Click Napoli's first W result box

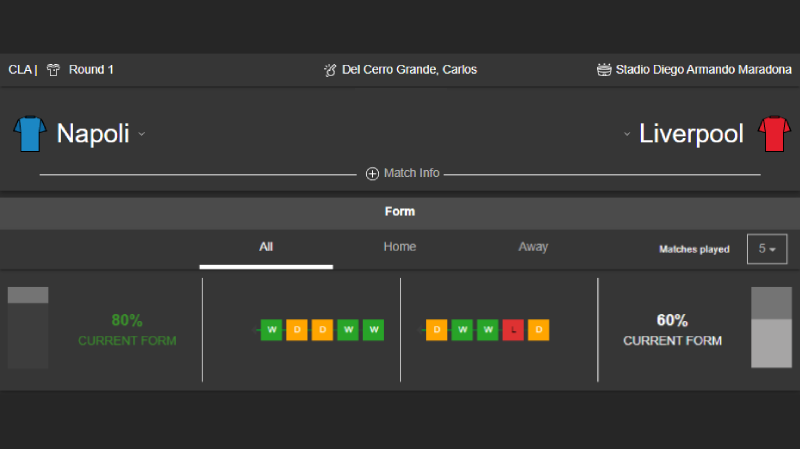point(271,330)
